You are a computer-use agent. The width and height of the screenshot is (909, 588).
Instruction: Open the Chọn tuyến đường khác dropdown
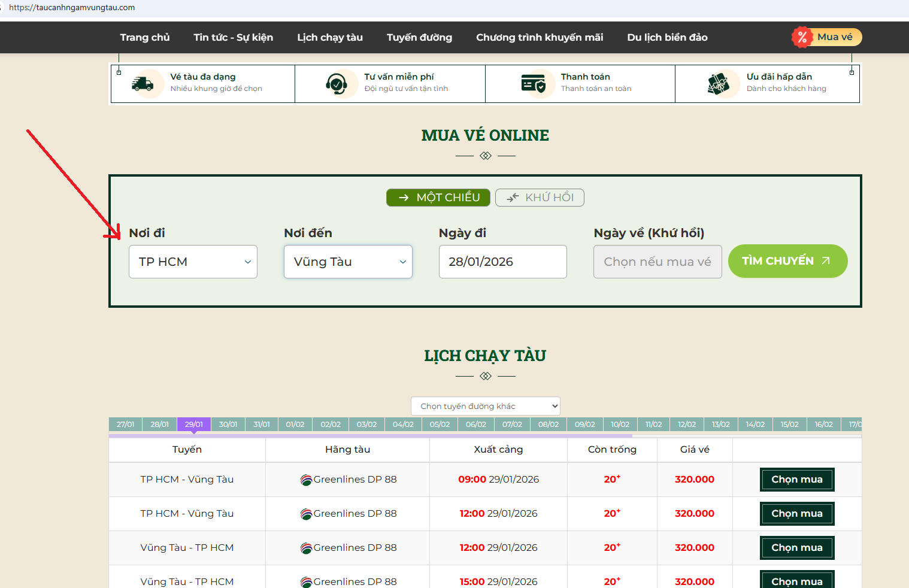[x=486, y=406]
